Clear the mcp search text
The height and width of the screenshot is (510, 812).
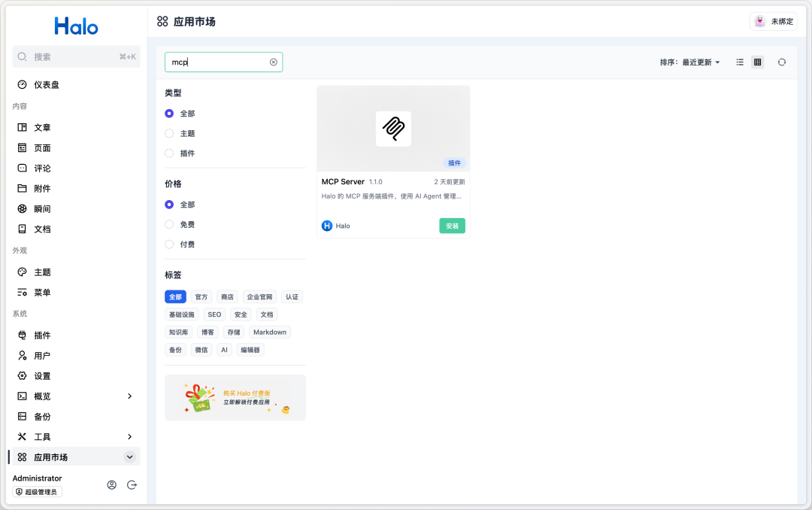coord(274,62)
